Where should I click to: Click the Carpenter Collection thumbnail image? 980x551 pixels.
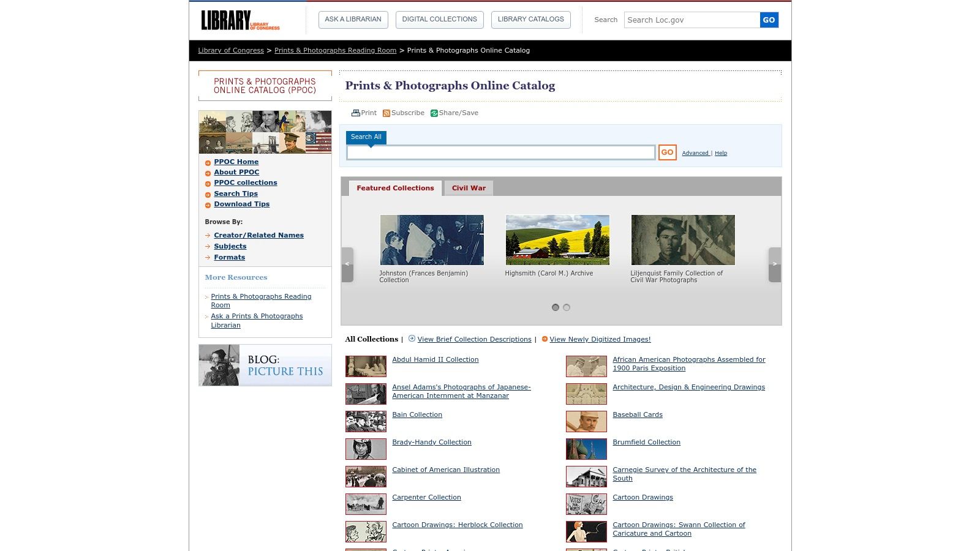[x=366, y=504]
